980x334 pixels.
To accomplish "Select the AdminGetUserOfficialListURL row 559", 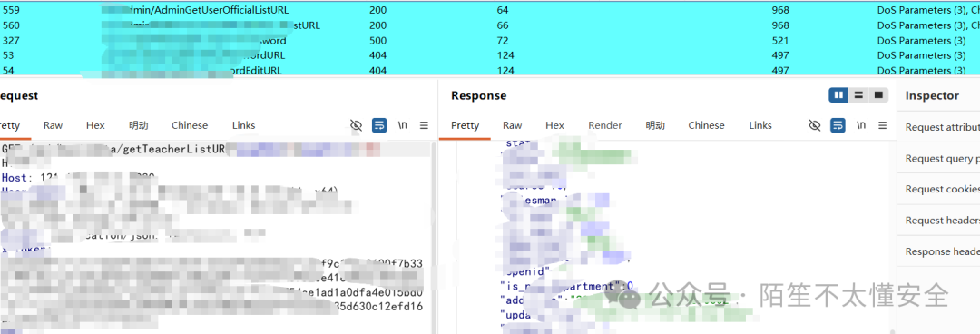I will click(490, 10).
